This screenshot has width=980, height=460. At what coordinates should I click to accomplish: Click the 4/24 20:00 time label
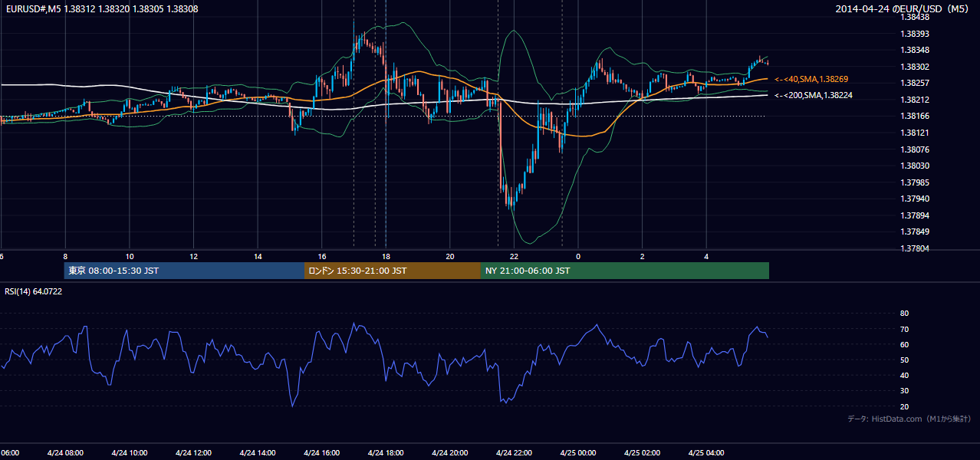450,453
